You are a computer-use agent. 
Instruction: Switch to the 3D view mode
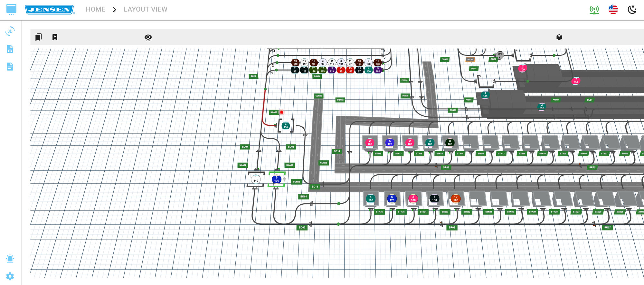click(x=10, y=31)
